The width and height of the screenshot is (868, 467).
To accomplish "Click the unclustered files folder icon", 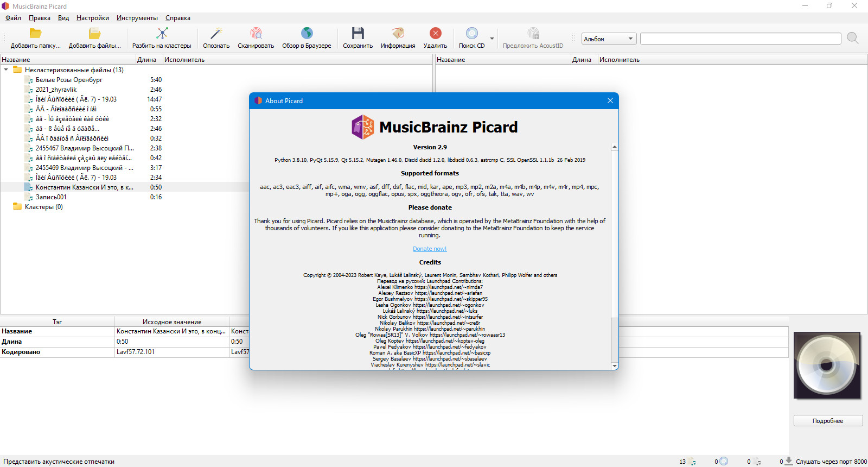I will [17, 70].
